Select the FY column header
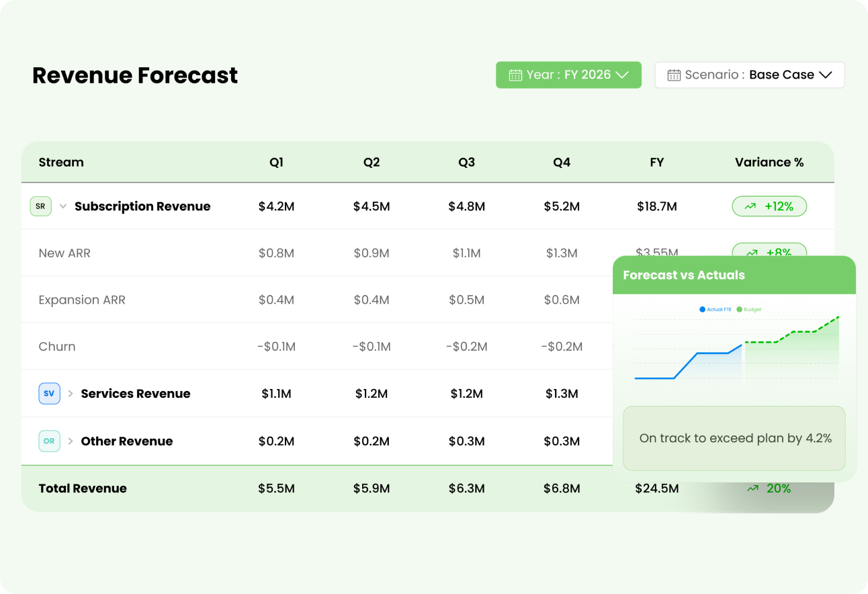The width and height of the screenshot is (868, 594). 657,162
